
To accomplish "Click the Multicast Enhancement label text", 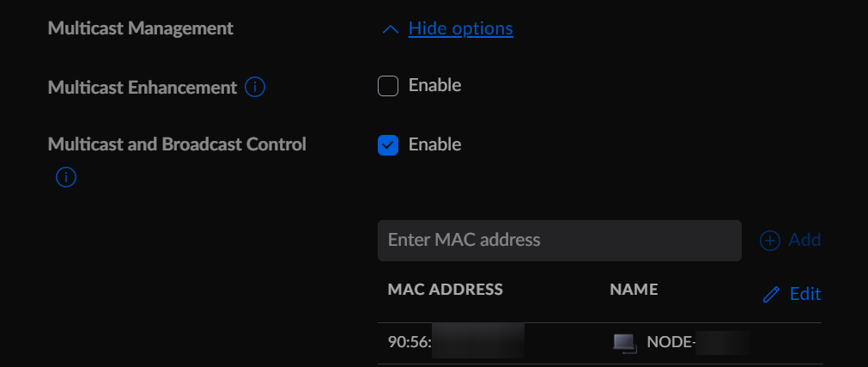I will click(143, 88).
